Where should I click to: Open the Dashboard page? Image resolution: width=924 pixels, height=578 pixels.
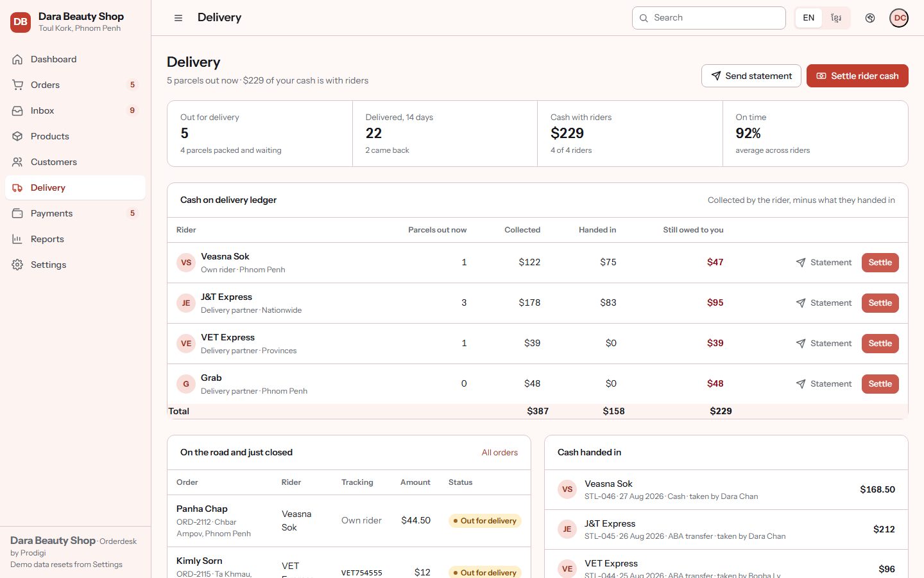[x=76, y=59]
